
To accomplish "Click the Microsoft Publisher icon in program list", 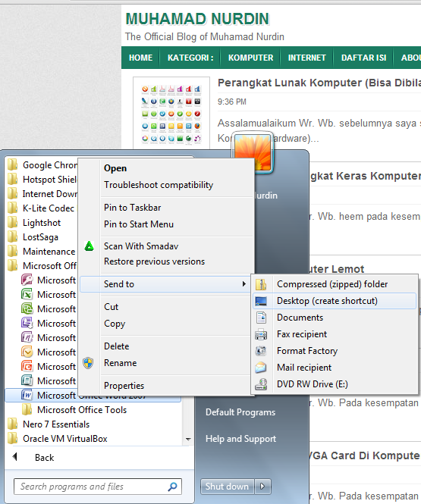I will tap(27, 381).
